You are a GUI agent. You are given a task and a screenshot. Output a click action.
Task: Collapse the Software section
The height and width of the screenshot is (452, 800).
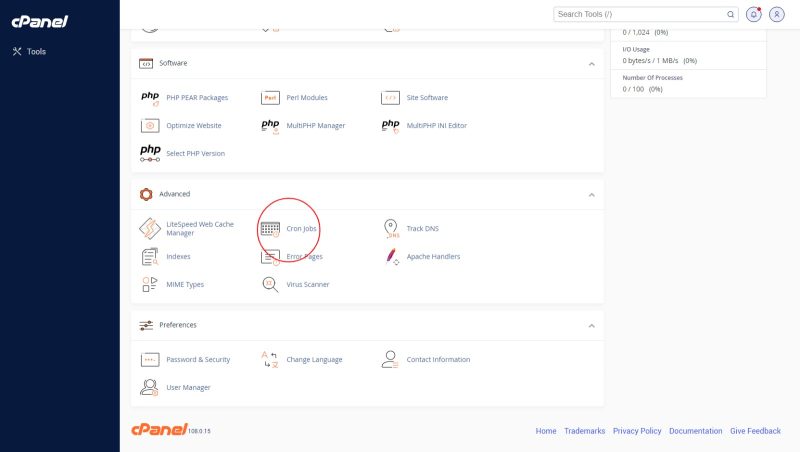click(591, 63)
